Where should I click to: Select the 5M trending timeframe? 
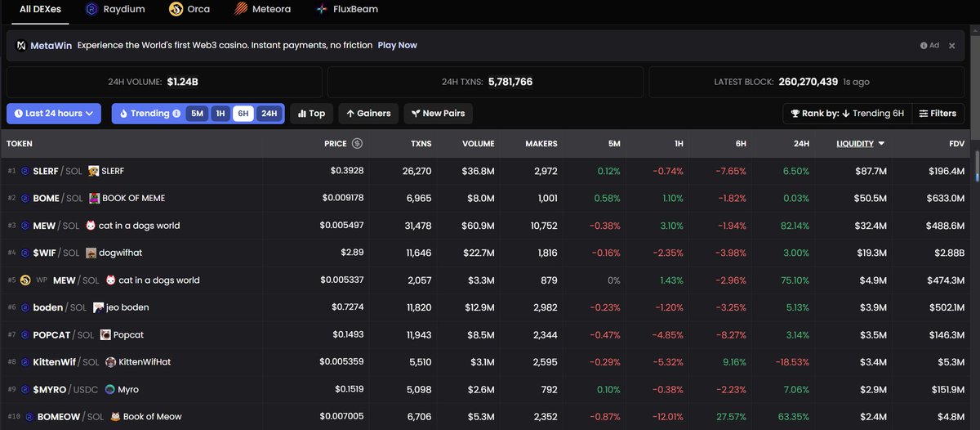click(197, 114)
